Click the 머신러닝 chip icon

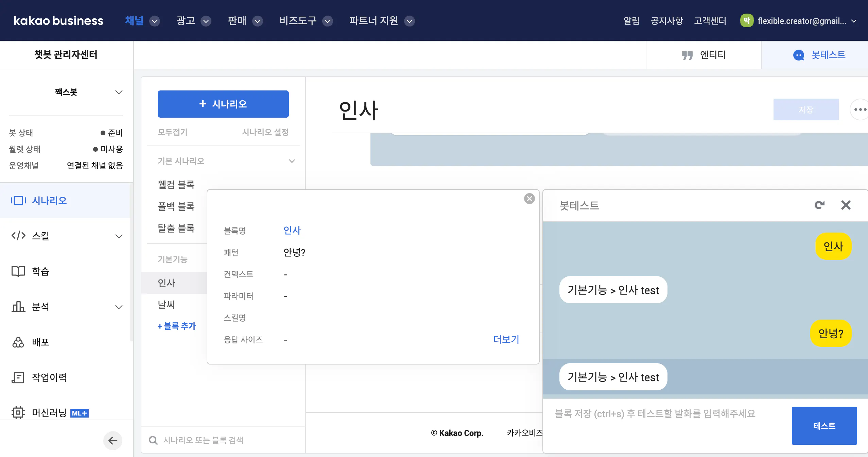(18, 412)
